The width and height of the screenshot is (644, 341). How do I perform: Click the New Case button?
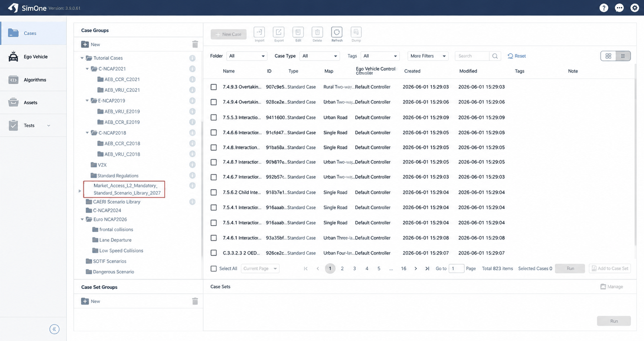[228, 34]
